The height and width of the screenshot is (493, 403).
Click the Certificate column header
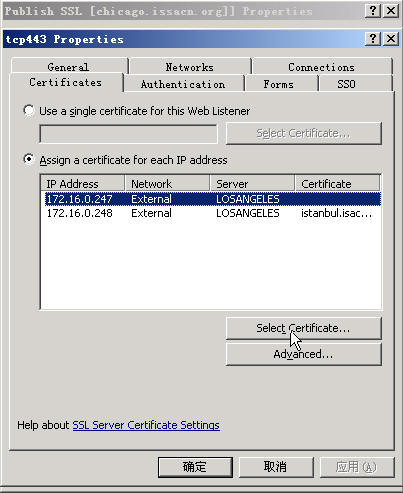click(337, 184)
